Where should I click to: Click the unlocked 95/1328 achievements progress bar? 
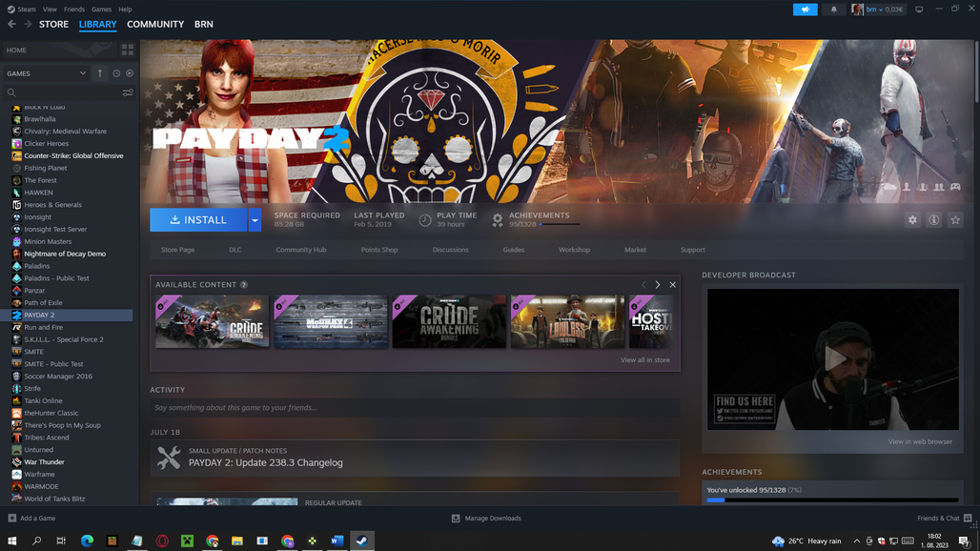point(832,500)
